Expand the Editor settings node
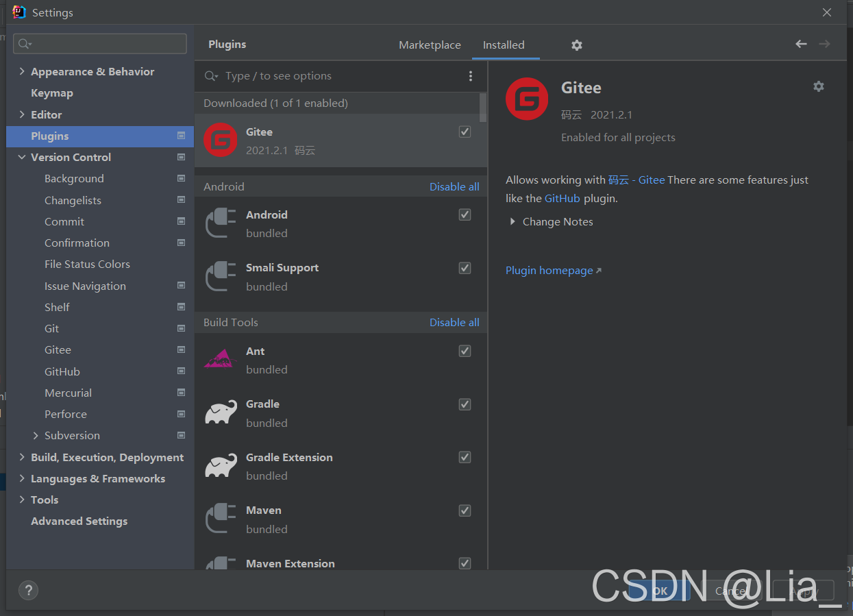The image size is (853, 616). pyautogui.click(x=22, y=114)
